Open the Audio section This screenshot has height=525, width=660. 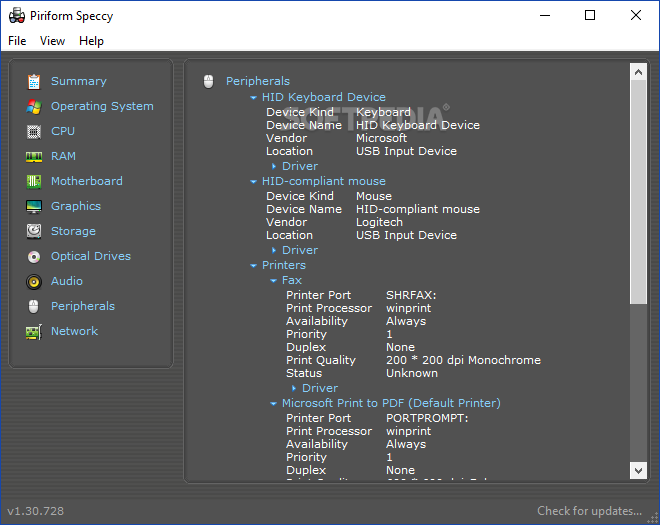click(x=67, y=281)
